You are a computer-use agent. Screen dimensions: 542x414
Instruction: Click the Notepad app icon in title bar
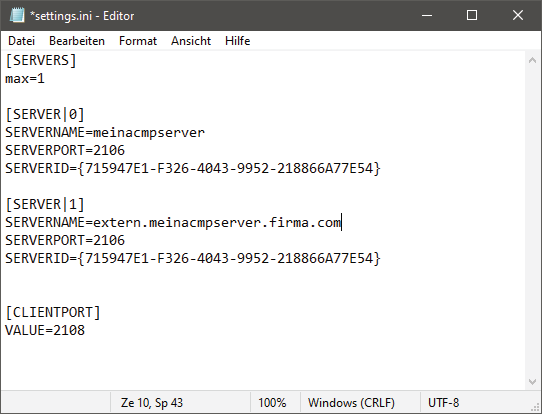click(17, 16)
